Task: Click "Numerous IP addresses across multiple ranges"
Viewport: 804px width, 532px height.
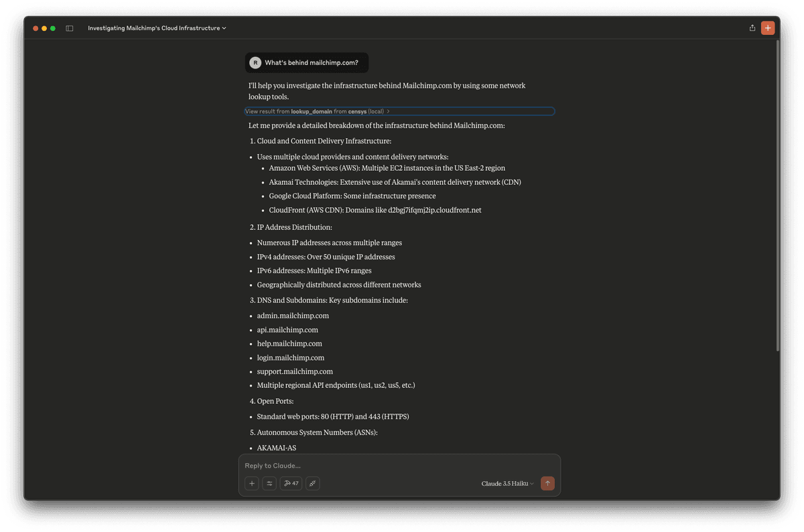Action: click(330, 243)
